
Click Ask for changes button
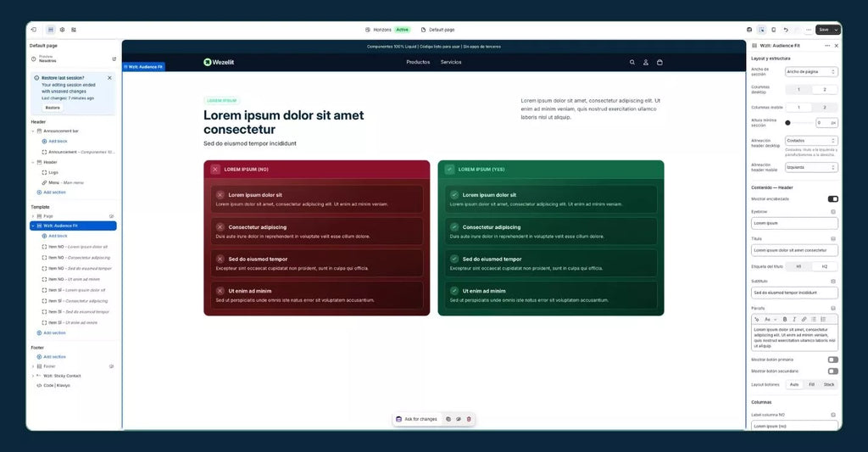pyautogui.click(x=416, y=419)
